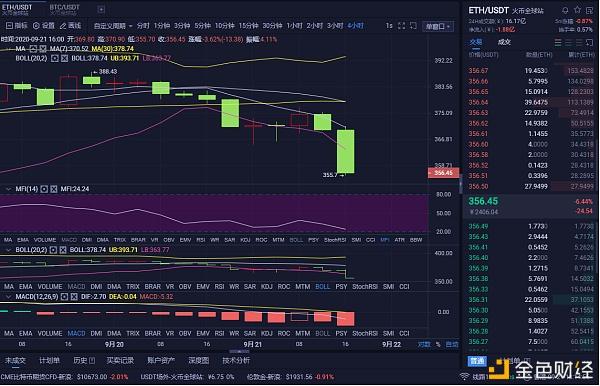Open 历史 history tab
This screenshot has width=600, height=386.
point(84,360)
